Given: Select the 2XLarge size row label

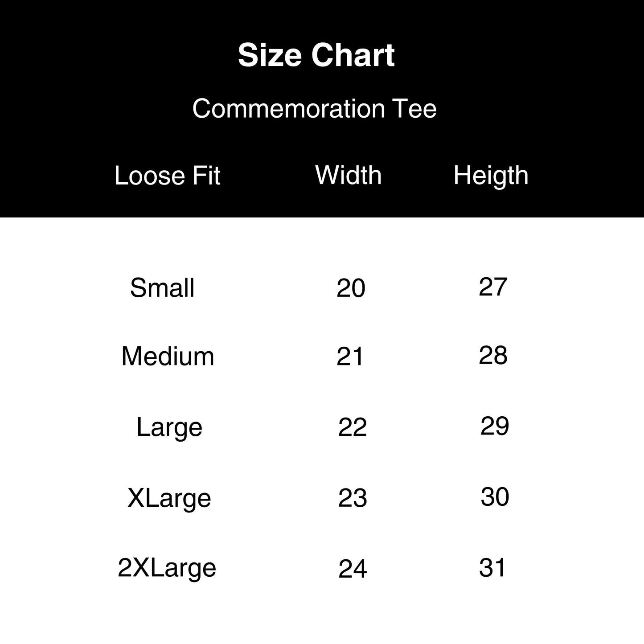Looking at the screenshot, I should [x=167, y=568].
